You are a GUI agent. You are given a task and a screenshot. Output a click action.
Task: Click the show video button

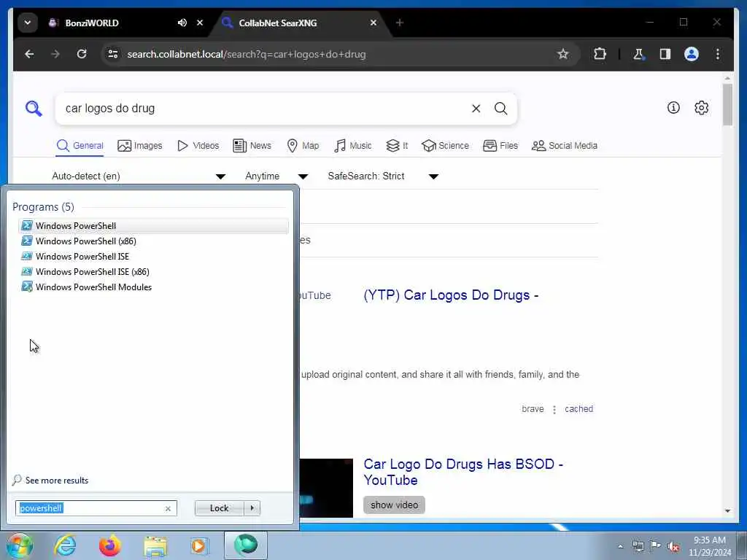coord(394,505)
